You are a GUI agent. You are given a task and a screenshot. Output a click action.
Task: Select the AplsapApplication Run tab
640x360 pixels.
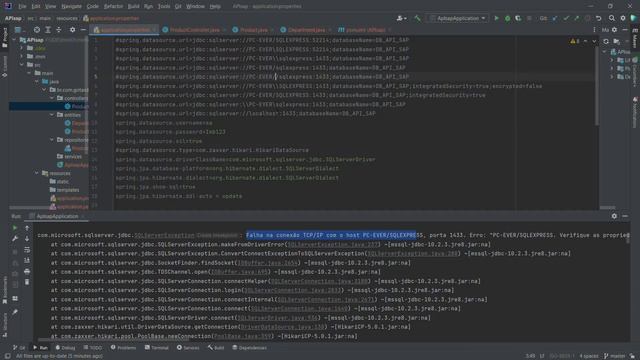pyautogui.click(x=57, y=216)
